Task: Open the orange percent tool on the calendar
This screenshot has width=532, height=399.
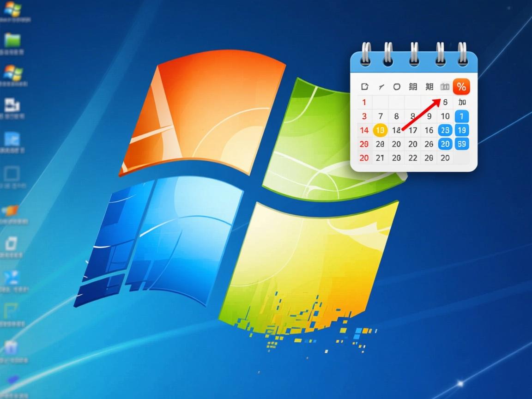Action: click(x=460, y=86)
